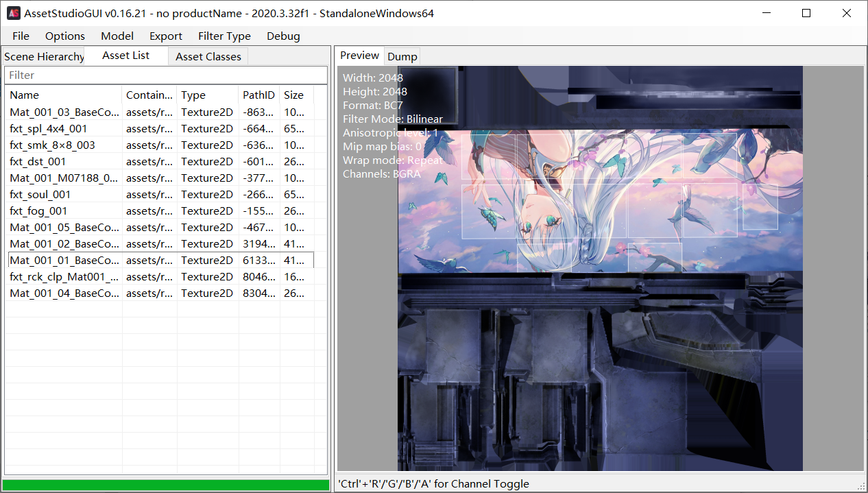Select the fxt_rck_clp_Mat001_... asset row
Image resolution: width=868 pixels, height=493 pixels.
click(160, 276)
